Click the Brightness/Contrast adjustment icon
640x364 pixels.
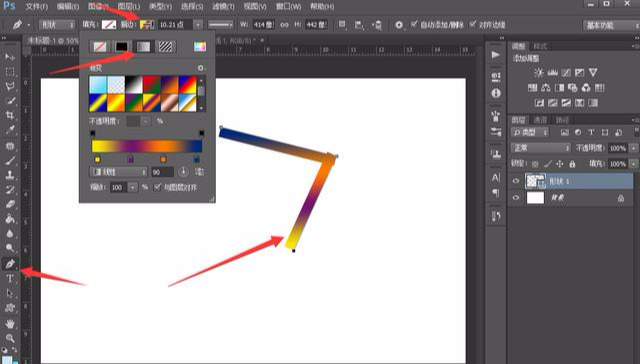point(539,73)
